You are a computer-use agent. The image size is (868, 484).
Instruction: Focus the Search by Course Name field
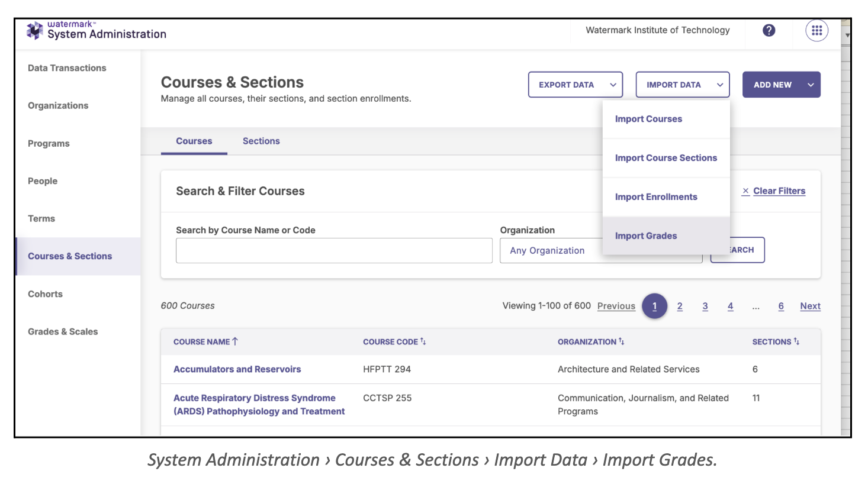[334, 250]
